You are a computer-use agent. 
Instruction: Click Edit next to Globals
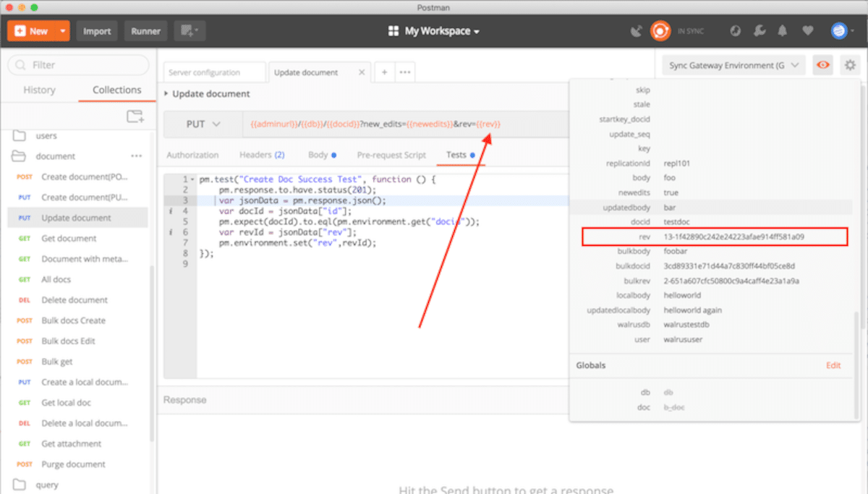pyautogui.click(x=833, y=365)
